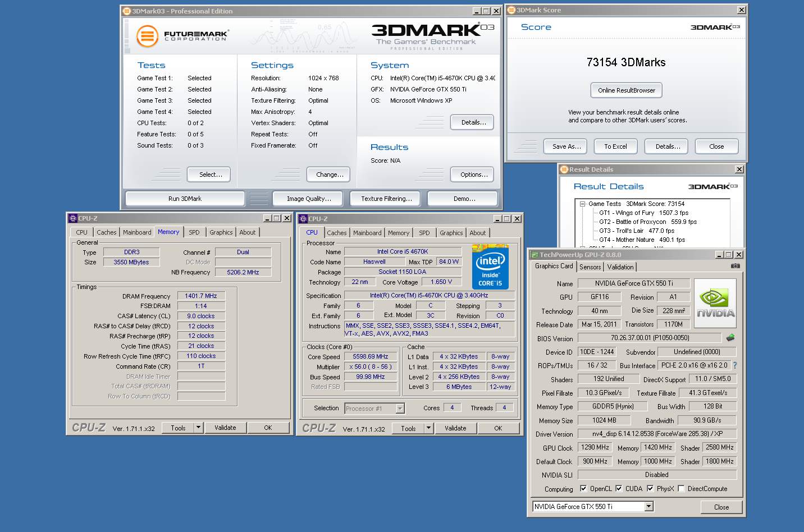Image resolution: width=804 pixels, height=532 pixels.
Task: Click the Intel Core i5 badge in CPU-Z
Action: [x=490, y=267]
